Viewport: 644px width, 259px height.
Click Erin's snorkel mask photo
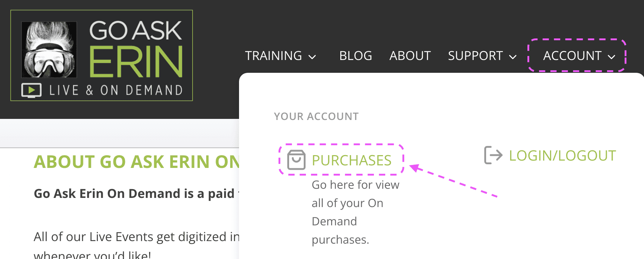coord(49,50)
